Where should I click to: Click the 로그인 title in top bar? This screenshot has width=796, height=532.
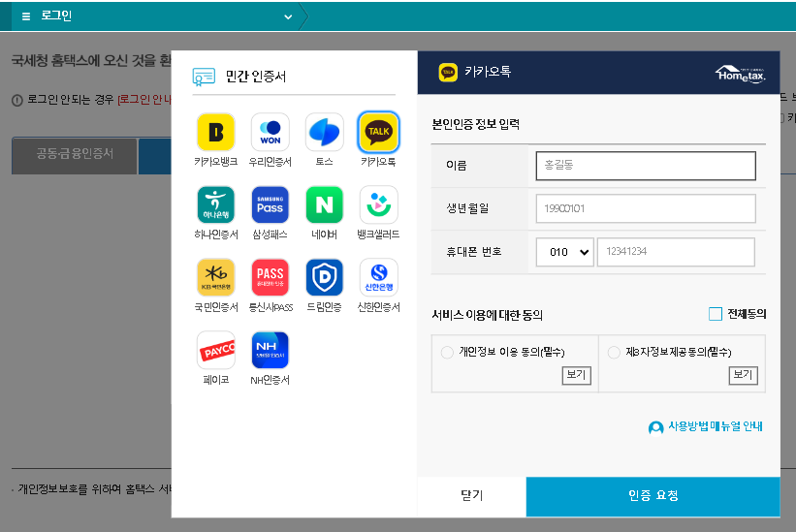[x=56, y=16]
